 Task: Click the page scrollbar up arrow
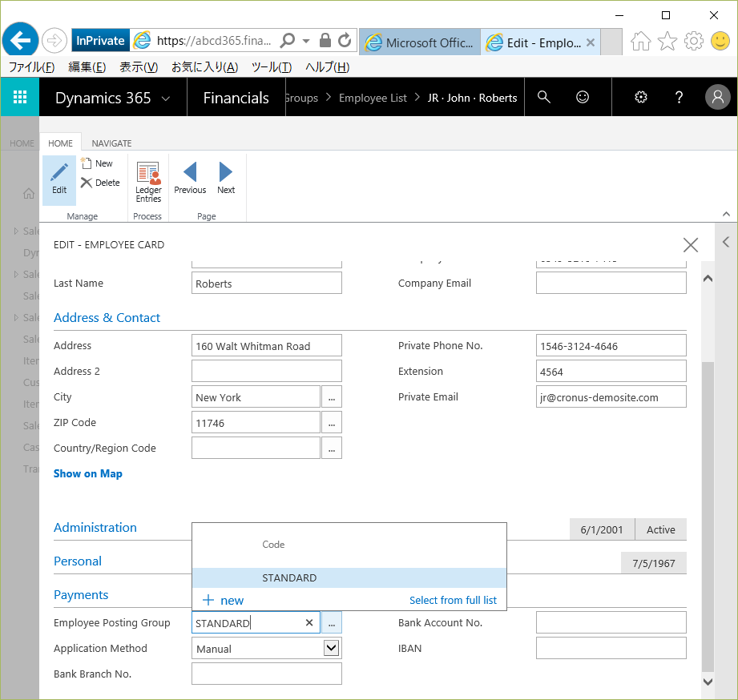tap(708, 279)
